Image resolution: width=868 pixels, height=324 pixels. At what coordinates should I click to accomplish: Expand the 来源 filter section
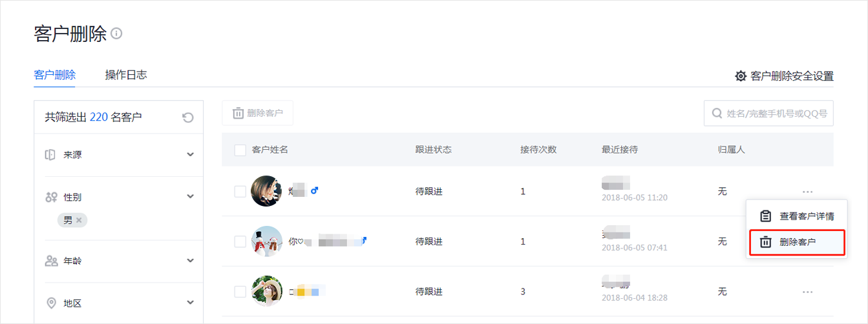tap(190, 155)
